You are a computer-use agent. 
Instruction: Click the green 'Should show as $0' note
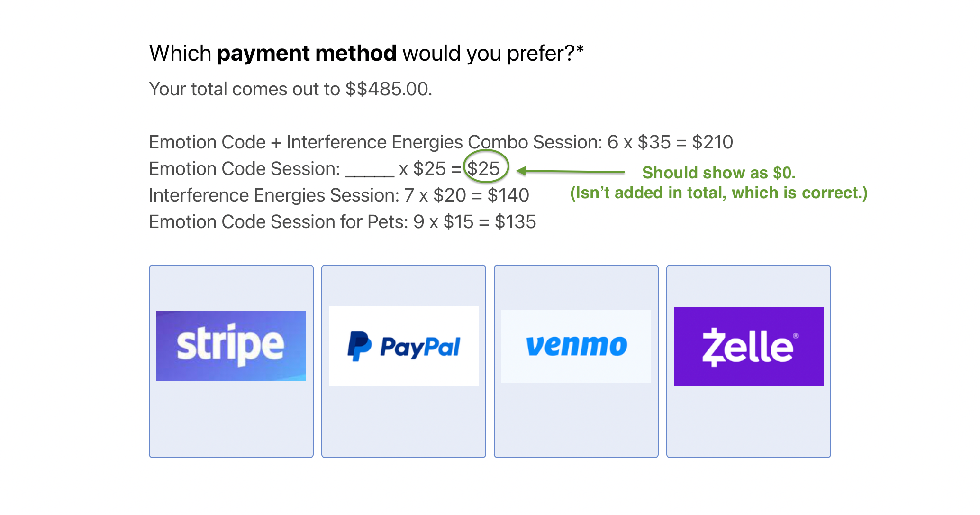click(x=718, y=173)
